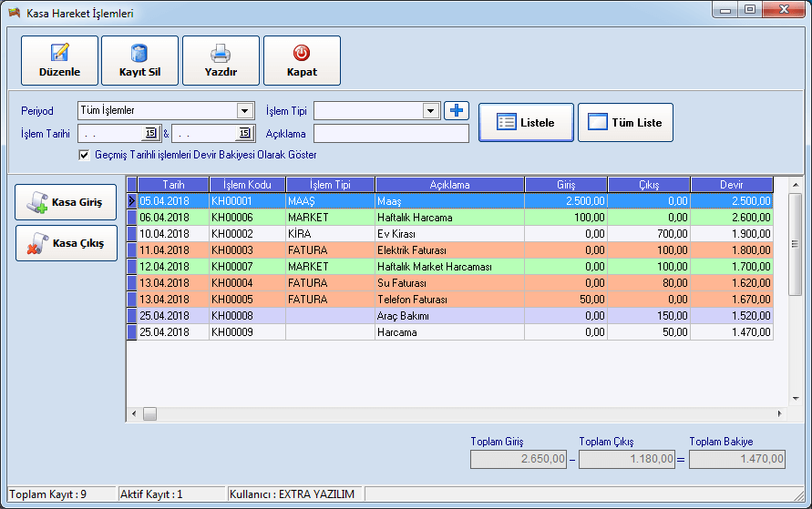Open the second İşlem Tarihi calendar picker
The image size is (812, 509).
[243, 134]
